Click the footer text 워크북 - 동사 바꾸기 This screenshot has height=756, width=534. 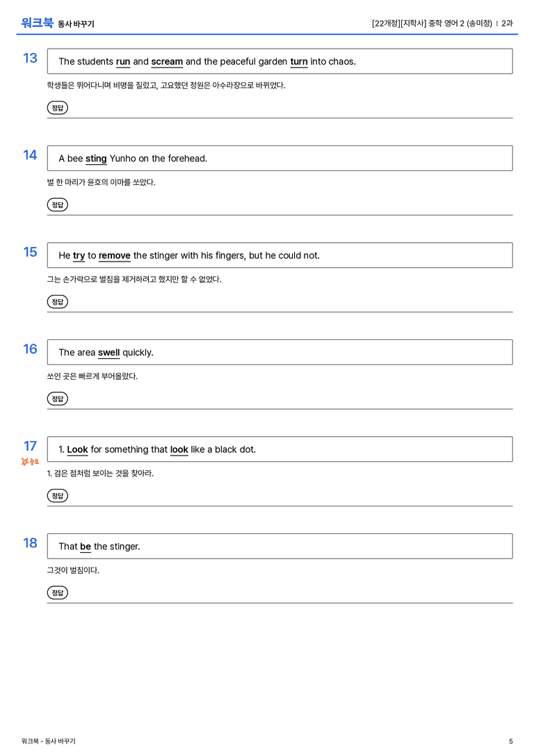pos(48,741)
